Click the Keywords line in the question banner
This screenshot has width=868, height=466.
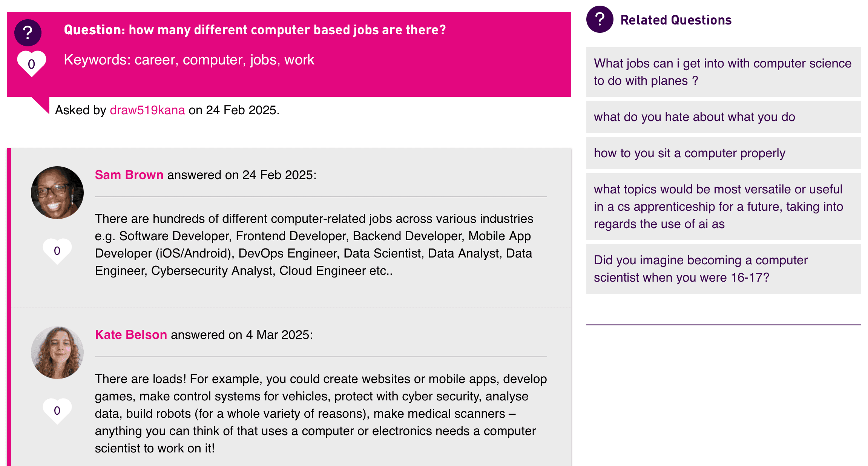pos(189,60)
